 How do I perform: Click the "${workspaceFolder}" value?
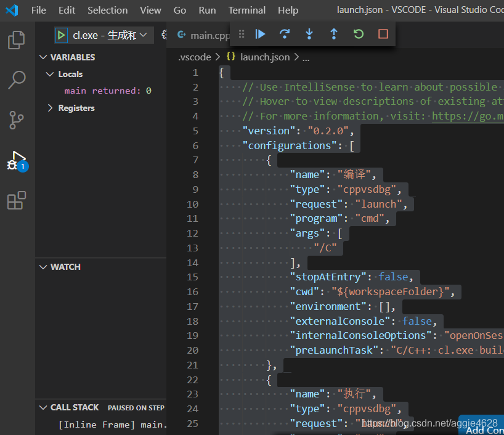pos(391,291)
